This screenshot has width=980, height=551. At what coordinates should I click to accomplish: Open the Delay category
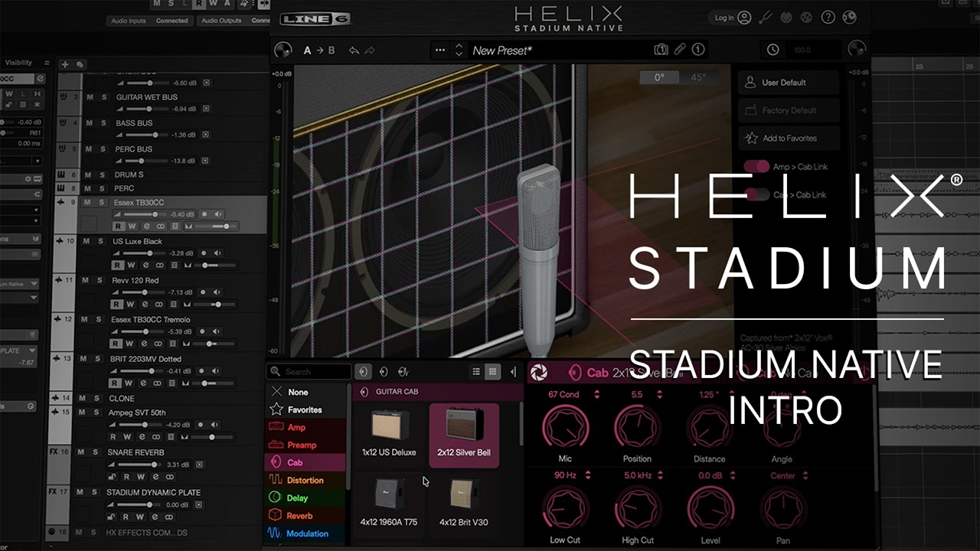coord(305,497)
